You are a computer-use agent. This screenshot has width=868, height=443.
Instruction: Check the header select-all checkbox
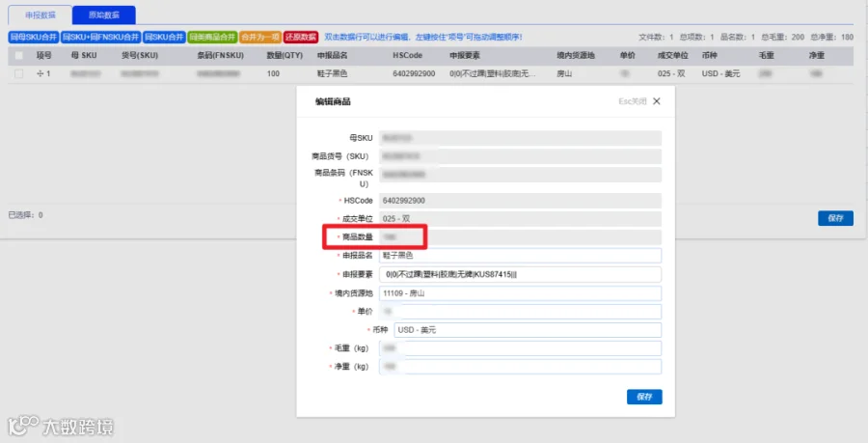click(19, 55)
